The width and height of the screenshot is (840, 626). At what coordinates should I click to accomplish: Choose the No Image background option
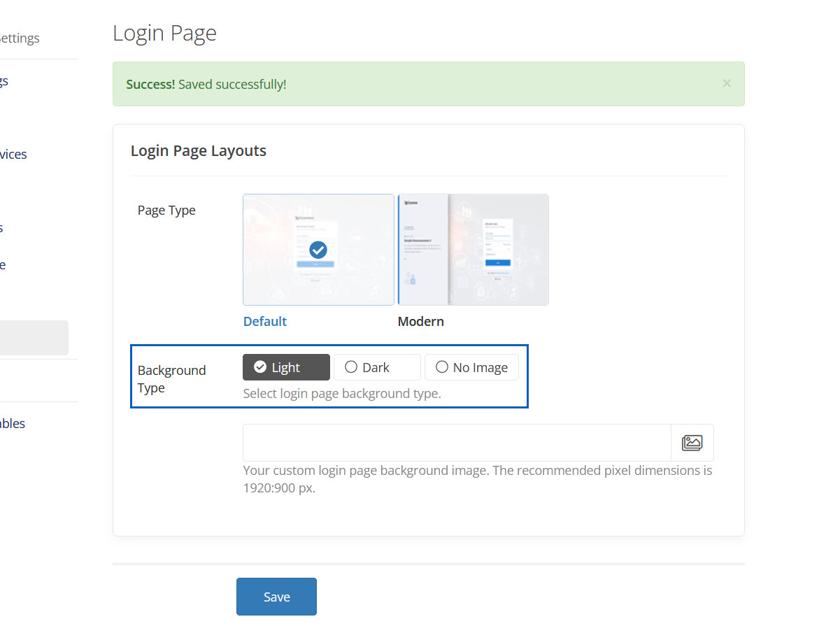point(471,367)
